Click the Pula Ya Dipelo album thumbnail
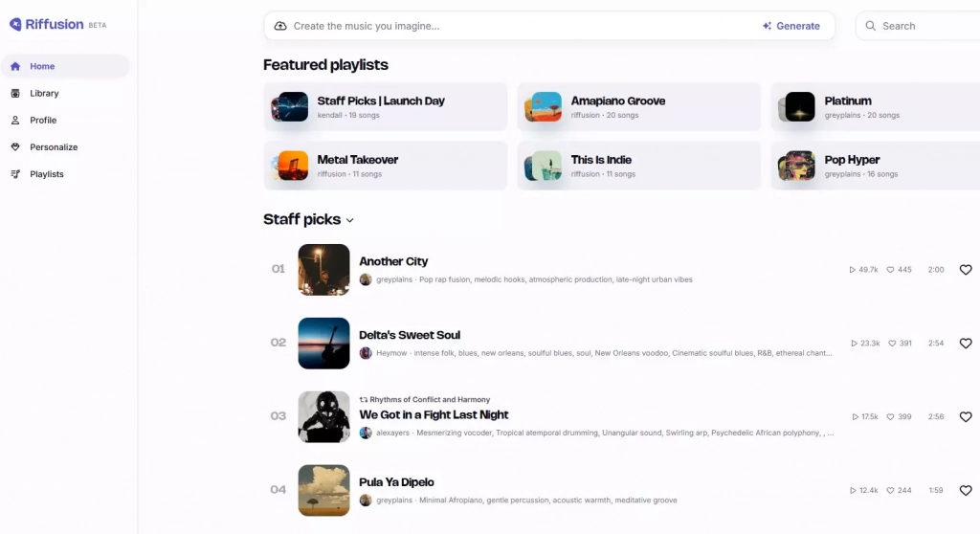The width and height of the screenshot is (980, 534). [x=323, y=490]
